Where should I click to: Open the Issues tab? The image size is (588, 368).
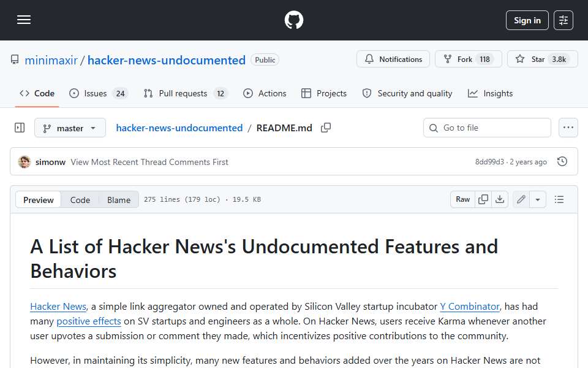(x=99, y=93)
